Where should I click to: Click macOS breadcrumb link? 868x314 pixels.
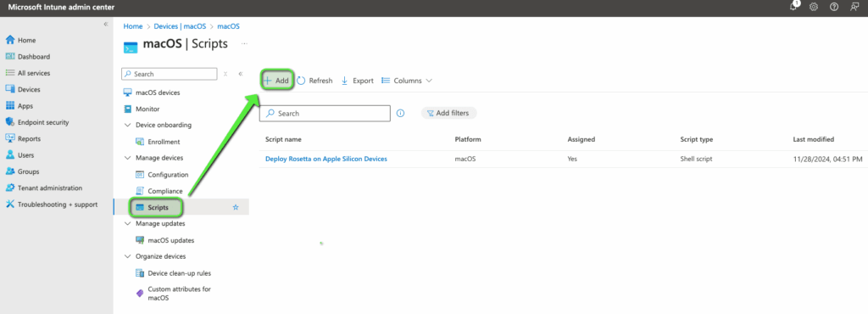(x=228, y=26)
